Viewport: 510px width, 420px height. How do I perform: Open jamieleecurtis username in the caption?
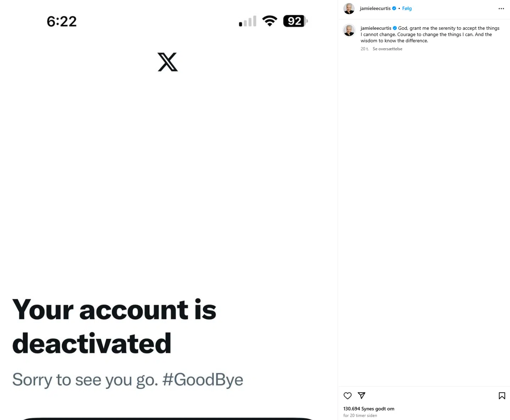coord(376,28)
